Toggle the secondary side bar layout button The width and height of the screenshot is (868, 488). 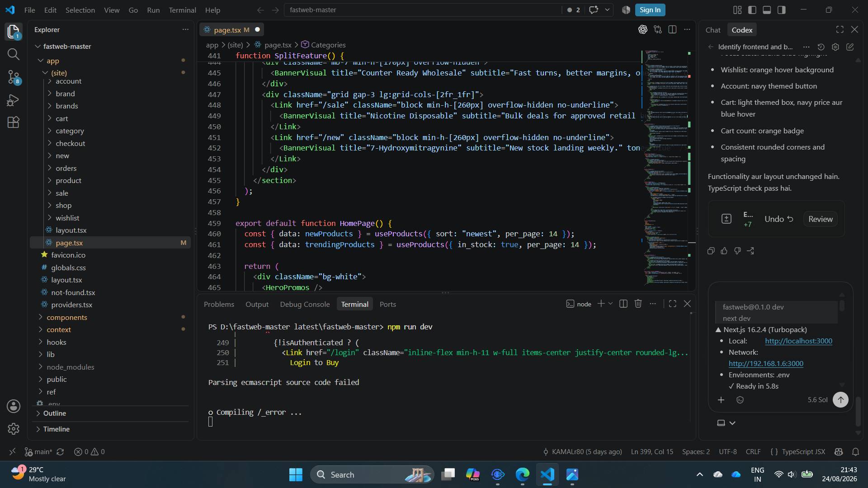click(782, 10)
